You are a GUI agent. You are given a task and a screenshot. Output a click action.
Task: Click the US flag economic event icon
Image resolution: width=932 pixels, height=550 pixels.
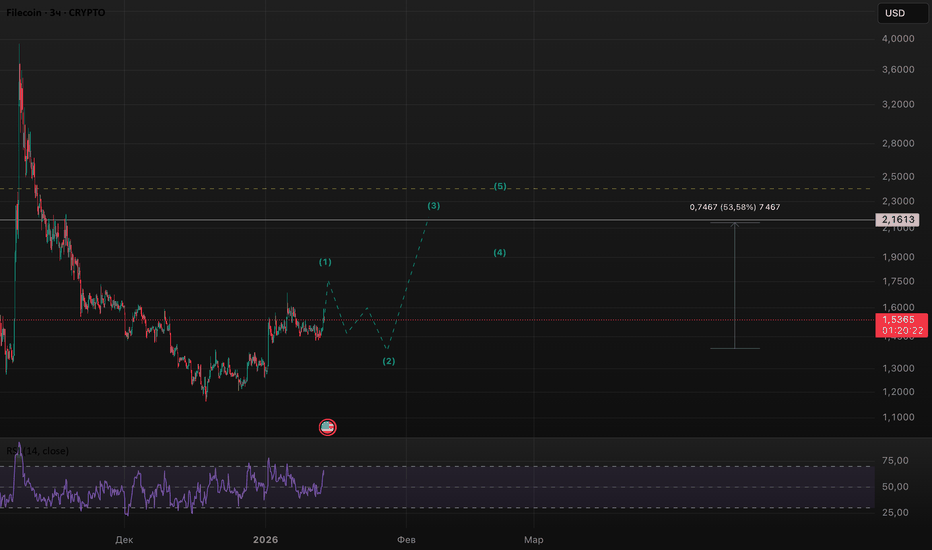(x=328, y=427)
